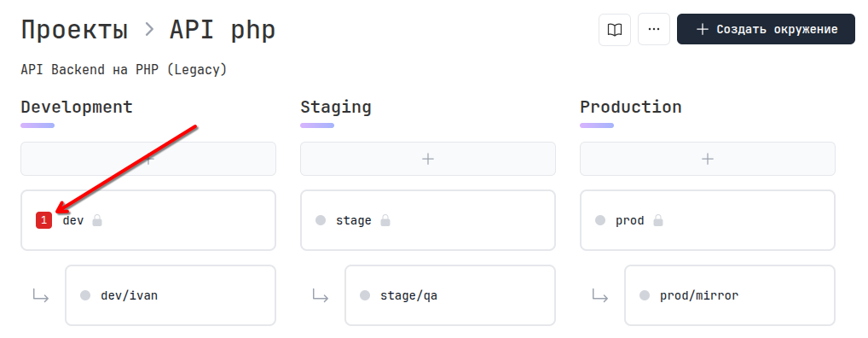Open the documentation book icon
Screen dimensions: 868x338
tap(615, 29)
